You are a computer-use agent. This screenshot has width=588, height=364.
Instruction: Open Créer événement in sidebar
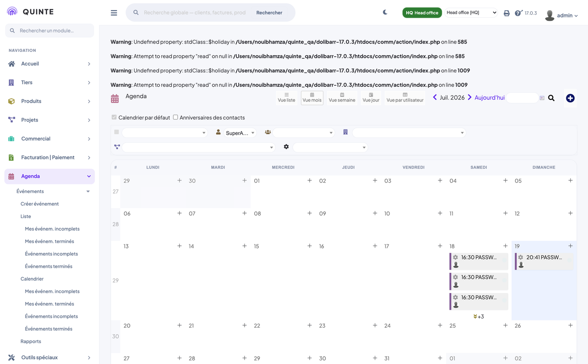pos(40,204)
